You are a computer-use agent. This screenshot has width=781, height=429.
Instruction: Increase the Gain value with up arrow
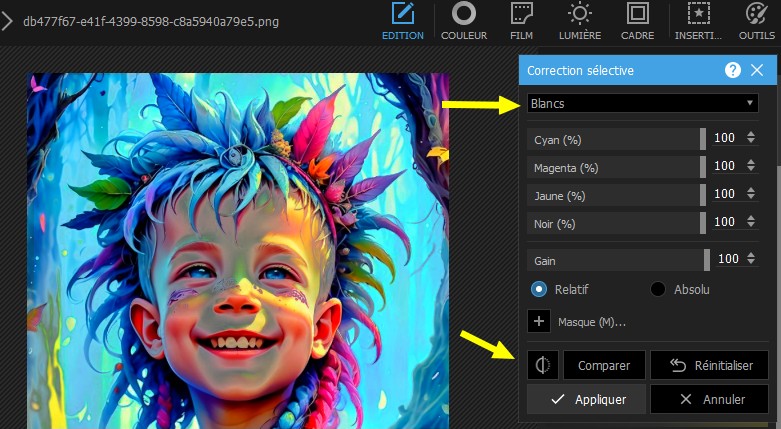751,254
